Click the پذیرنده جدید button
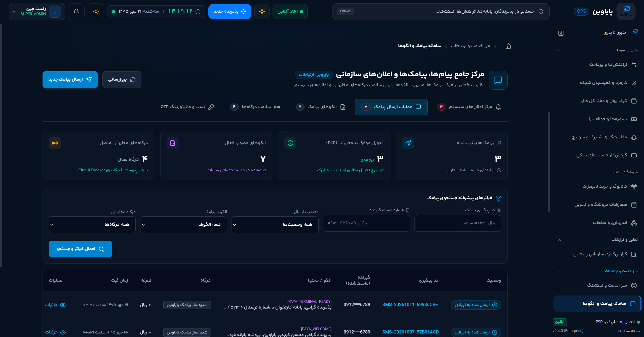Image resolution: width=644 pixels, height=337 pixels. pos(230,12)
